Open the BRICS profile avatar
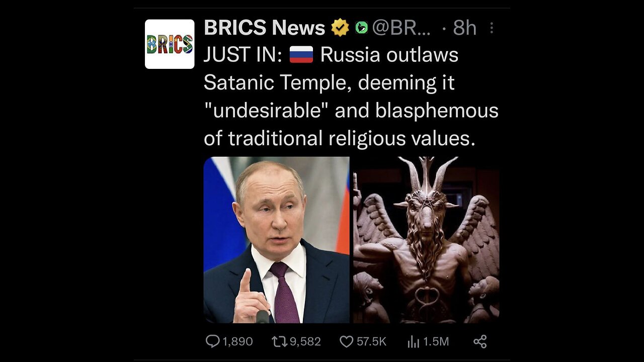The height and width of the screenshot is (362, 644). pos(170,44)
